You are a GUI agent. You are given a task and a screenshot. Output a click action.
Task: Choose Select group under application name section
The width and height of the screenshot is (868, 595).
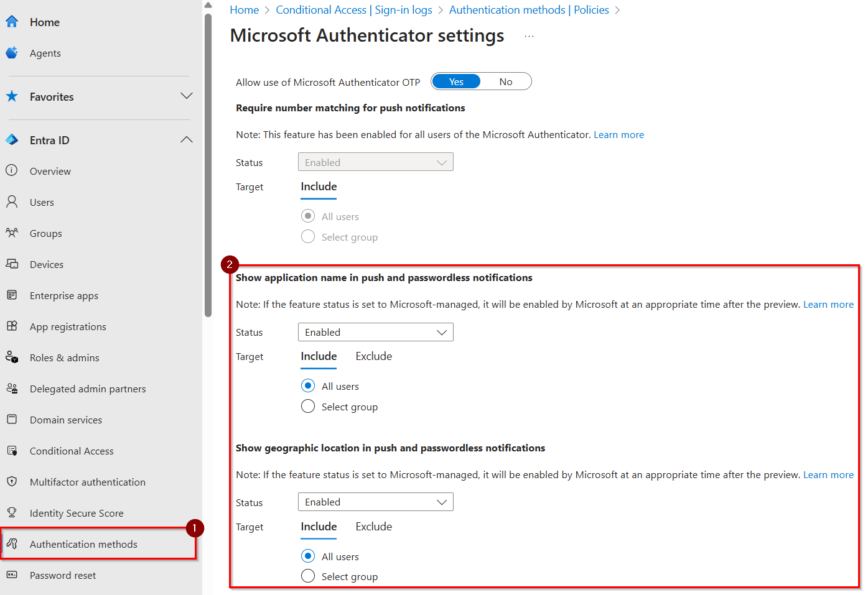coord(308,407)
